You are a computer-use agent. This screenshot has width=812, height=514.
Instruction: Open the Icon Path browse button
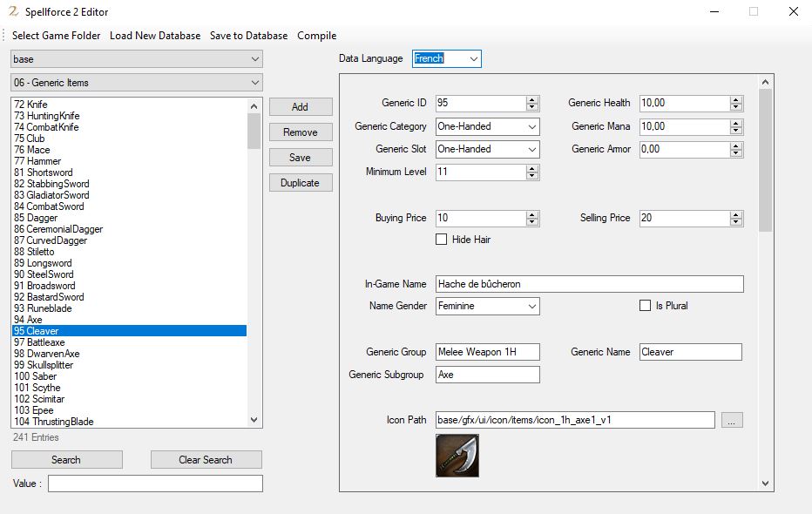click(x=732, y=420)
